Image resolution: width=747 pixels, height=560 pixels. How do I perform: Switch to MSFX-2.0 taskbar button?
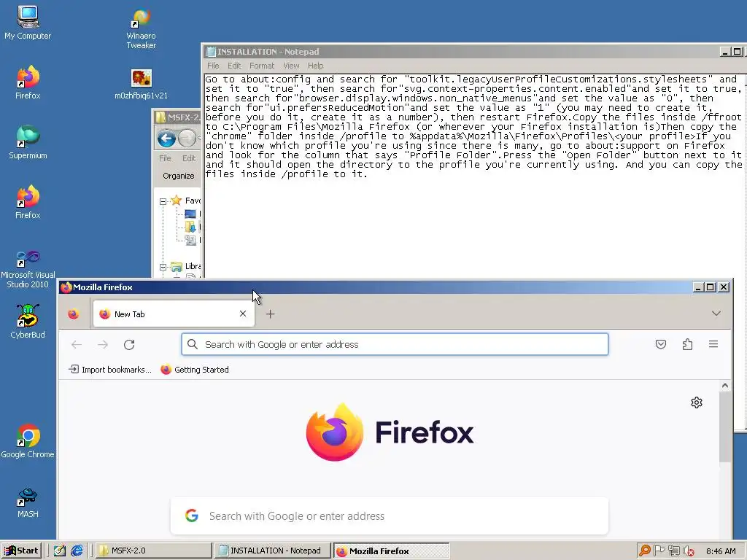[153, 551]
